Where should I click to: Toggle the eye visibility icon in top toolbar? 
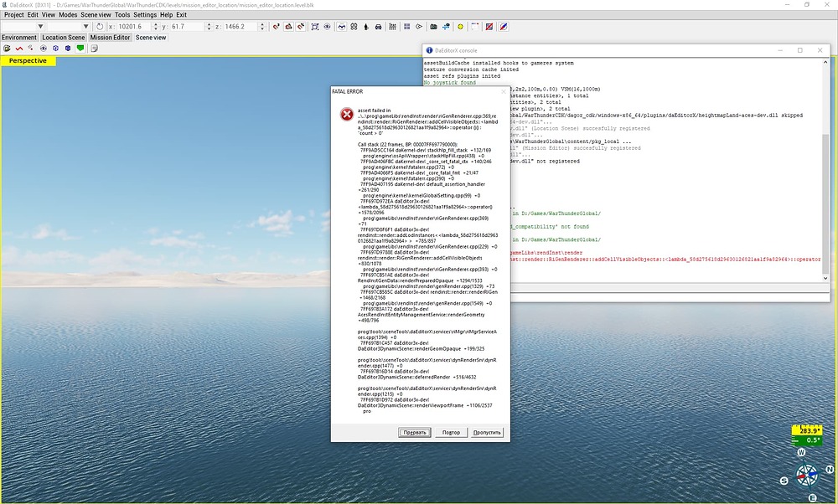click(x=328, y=27)
